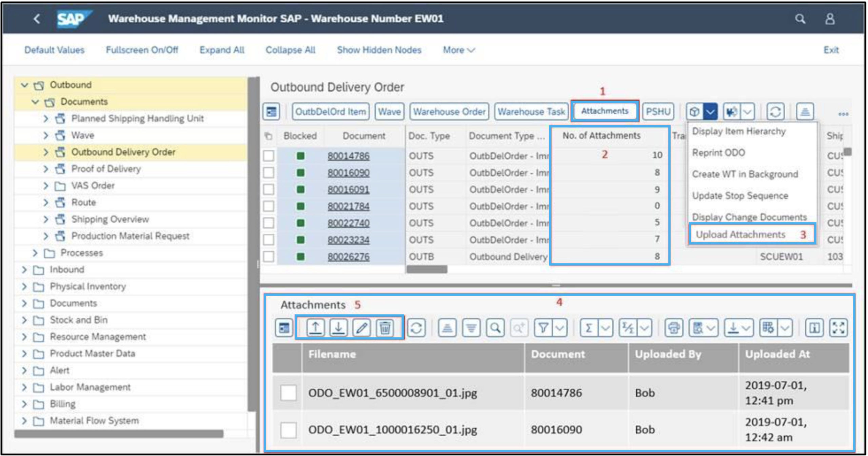
Task: Click the Filename column header
Action: coord(413,358)
